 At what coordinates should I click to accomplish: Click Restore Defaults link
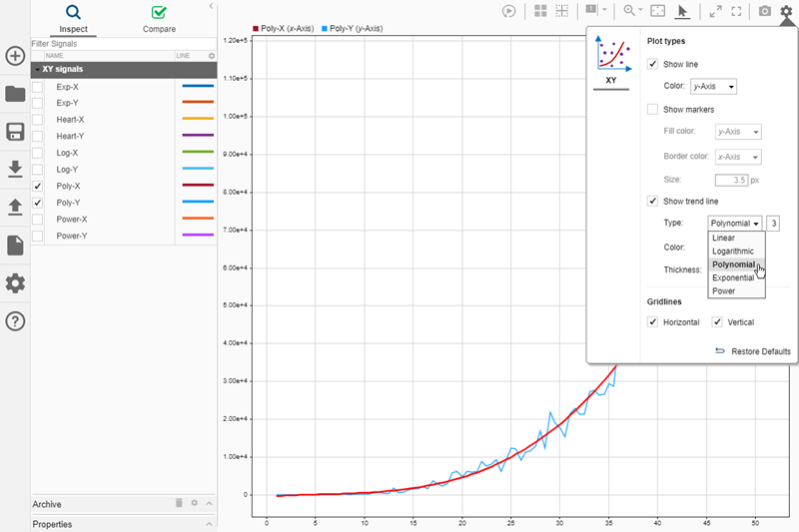(753, 351)
